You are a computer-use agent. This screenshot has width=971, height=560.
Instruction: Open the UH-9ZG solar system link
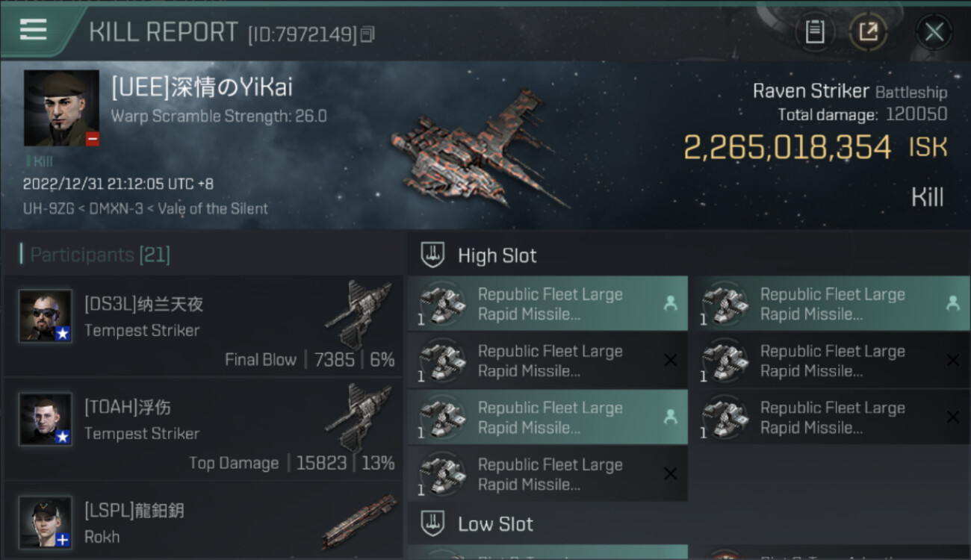[49, 209]
